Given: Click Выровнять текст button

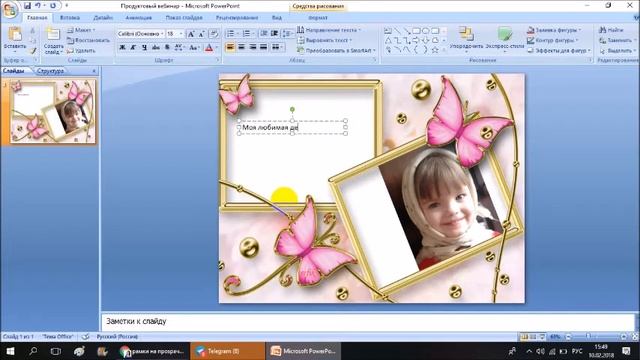Looking at the screenshot, I should 325,40.
